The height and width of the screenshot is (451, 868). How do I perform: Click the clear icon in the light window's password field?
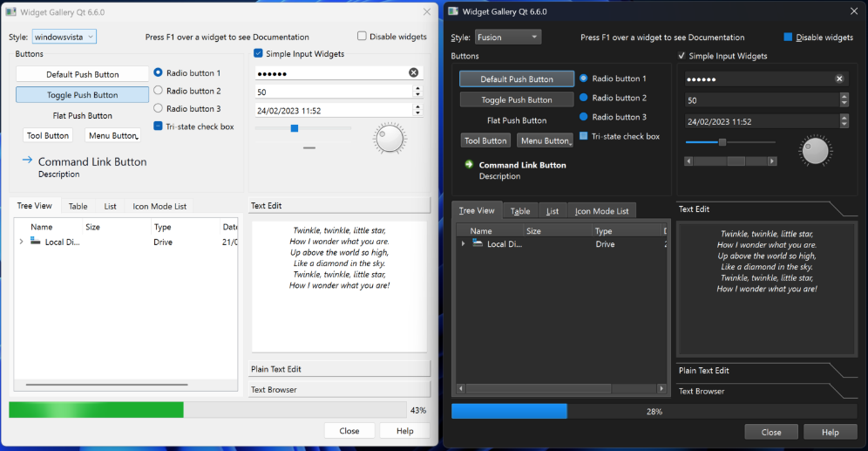[413, 72]
